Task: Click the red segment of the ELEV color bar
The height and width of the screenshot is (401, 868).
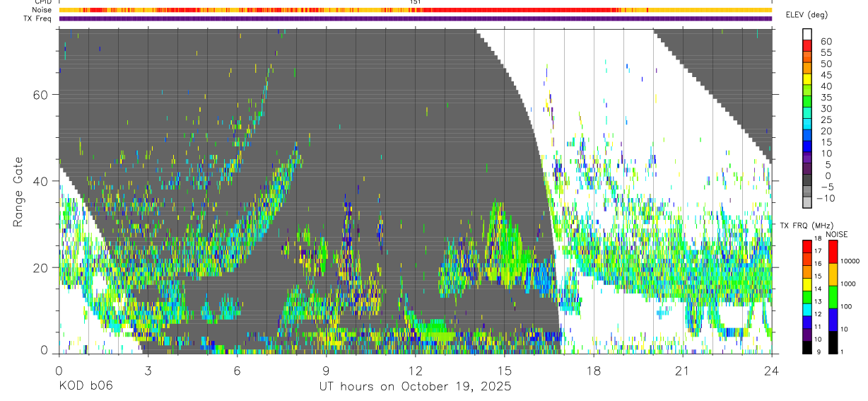Action: (x=807, y=46)
